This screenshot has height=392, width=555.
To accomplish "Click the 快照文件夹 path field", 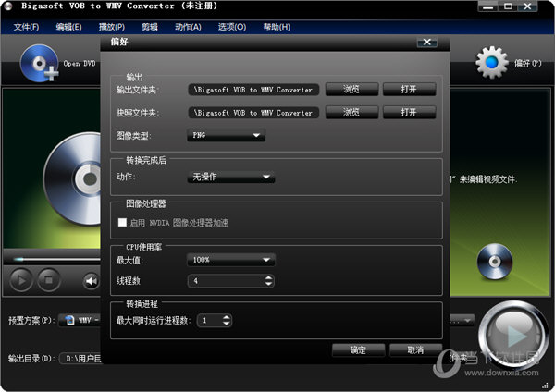I will tap(253, 113).
